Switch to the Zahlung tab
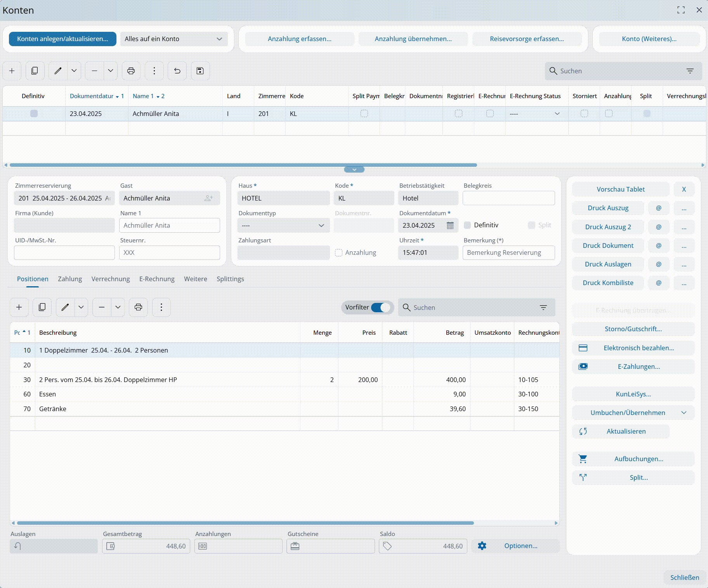708x588 pixels. tap(70, 279)
